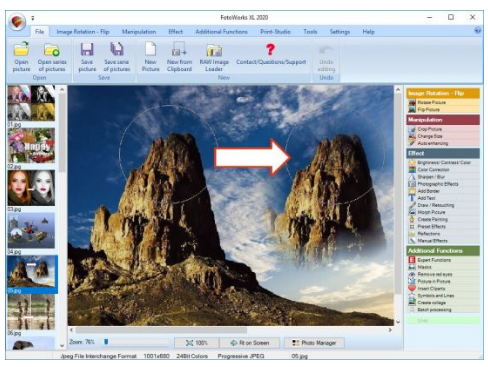This screenshot has width=488, height=367.
Task: Open the quick access toolbar dropdown arrow
Action: click(33, 18)
